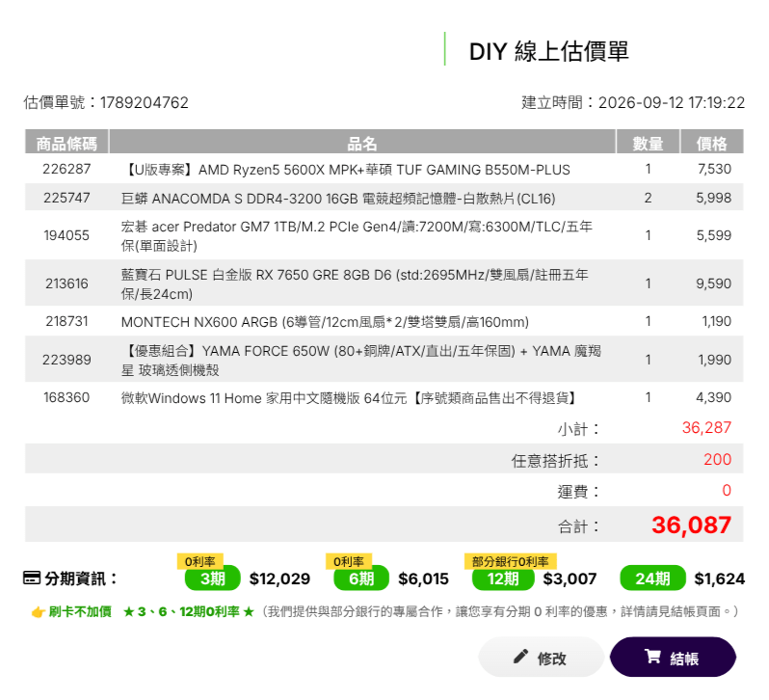Viewport: 769px width, 700px height.
Task: Select the 3期 installment badge
Action: [x=212, y=579]
